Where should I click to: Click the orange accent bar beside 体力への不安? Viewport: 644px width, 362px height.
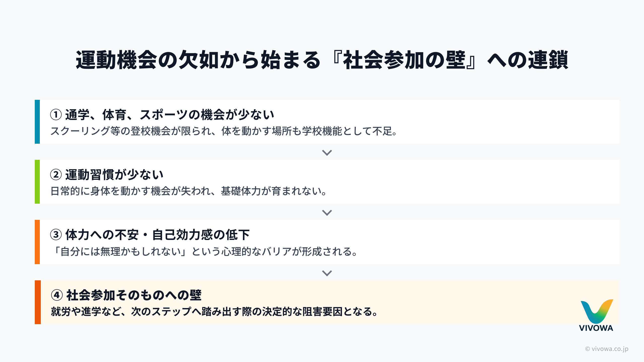(37, 242)
